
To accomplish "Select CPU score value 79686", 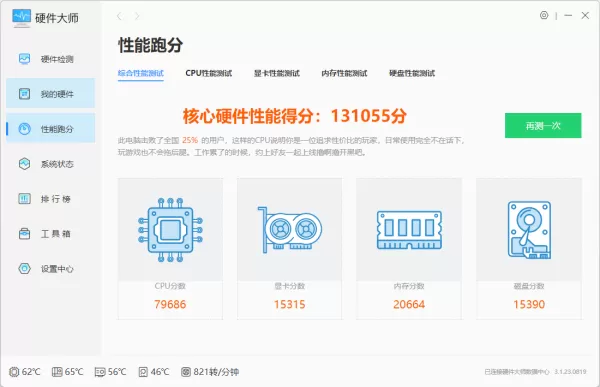I will (170, 304).
